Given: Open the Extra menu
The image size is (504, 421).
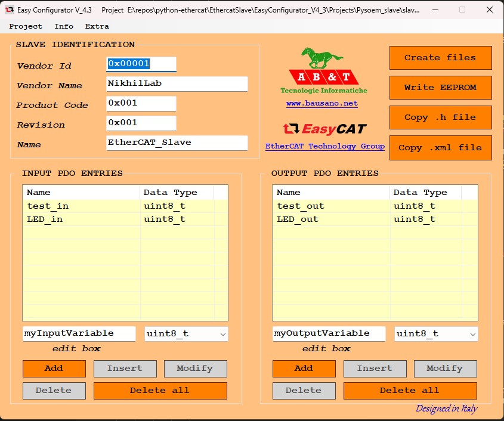Looking at the screenshot, I should click(x=97, y=26).
